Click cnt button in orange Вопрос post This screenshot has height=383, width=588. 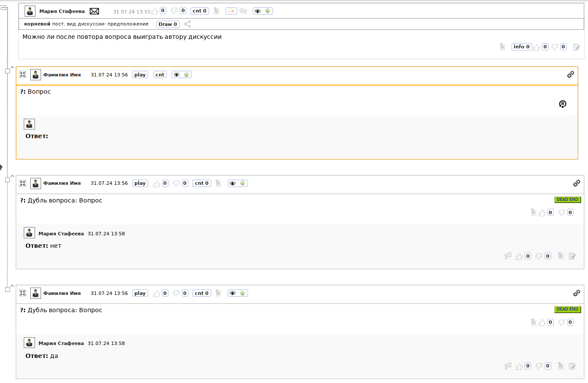[x=160, y=75]
